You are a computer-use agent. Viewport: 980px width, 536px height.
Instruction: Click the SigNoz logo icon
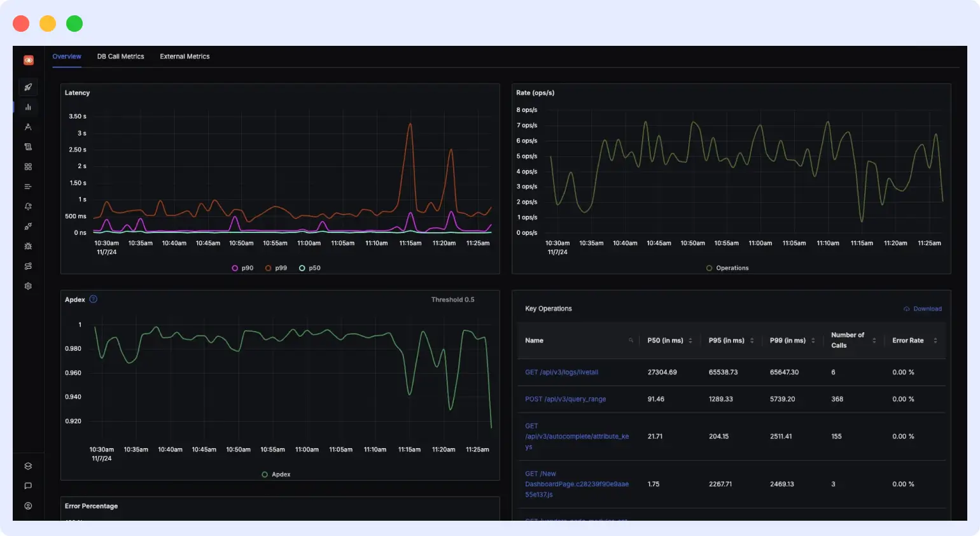(x=29, y=60)
